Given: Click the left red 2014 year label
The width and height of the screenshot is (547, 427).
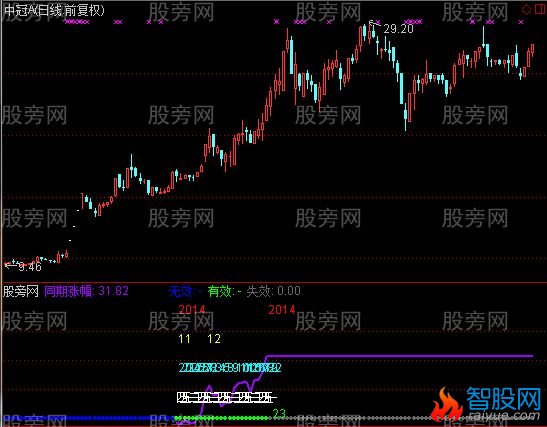Looking at the screenshot, I should click(192, 309).
